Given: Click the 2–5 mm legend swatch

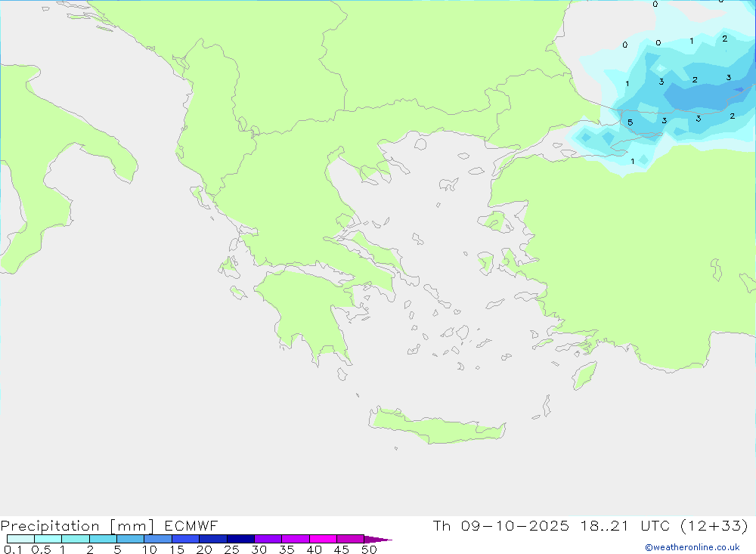Looking at the screenshot, I should point(103,539).
